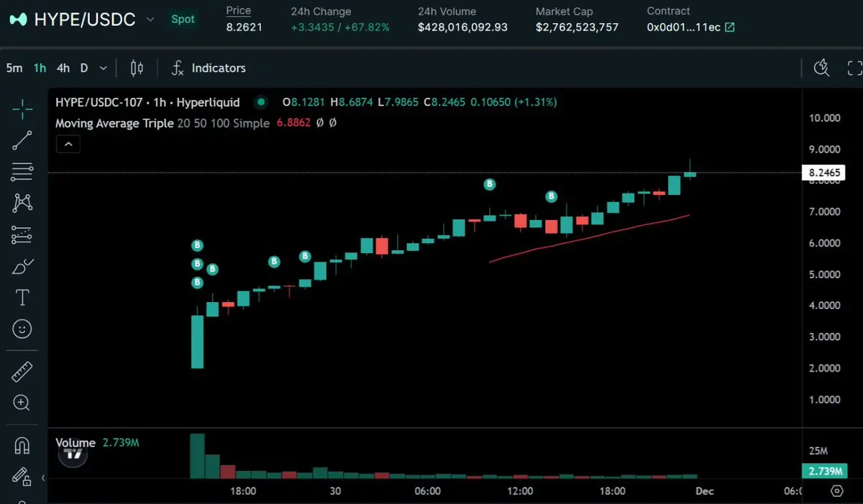Click the HYPE/USDC-107 chart title
Image resolution: width=863 pixels, height=504 pixels.
[x=147, y=102]
